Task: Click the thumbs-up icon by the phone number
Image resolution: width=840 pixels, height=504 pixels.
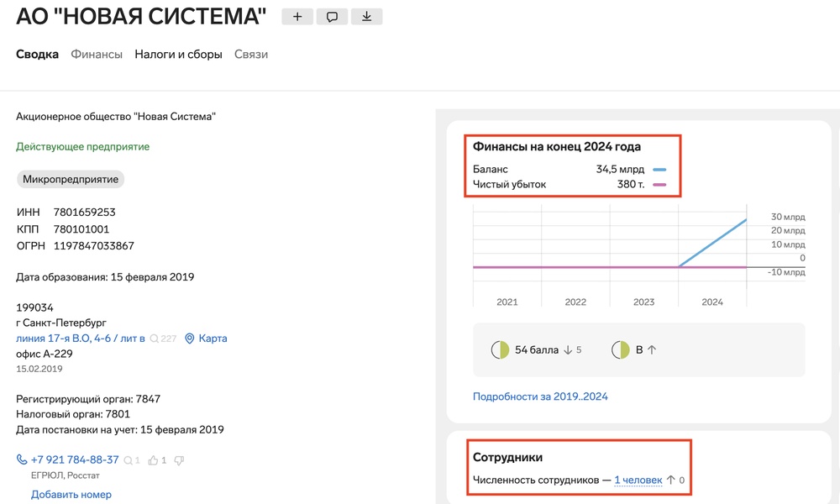Action: click(153, 460)
